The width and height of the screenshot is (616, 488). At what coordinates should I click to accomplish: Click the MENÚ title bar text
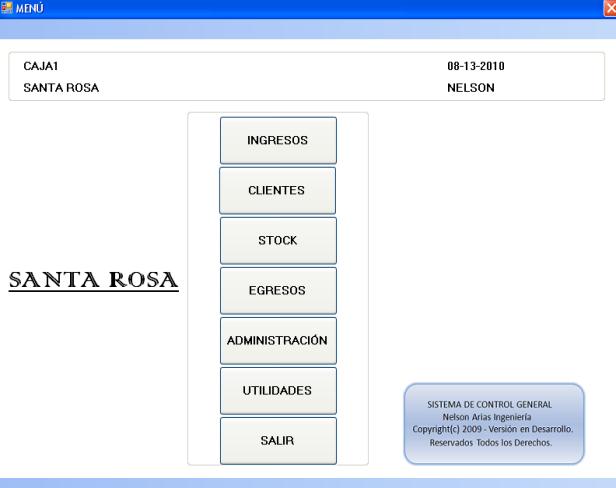(x=30, y=8)
